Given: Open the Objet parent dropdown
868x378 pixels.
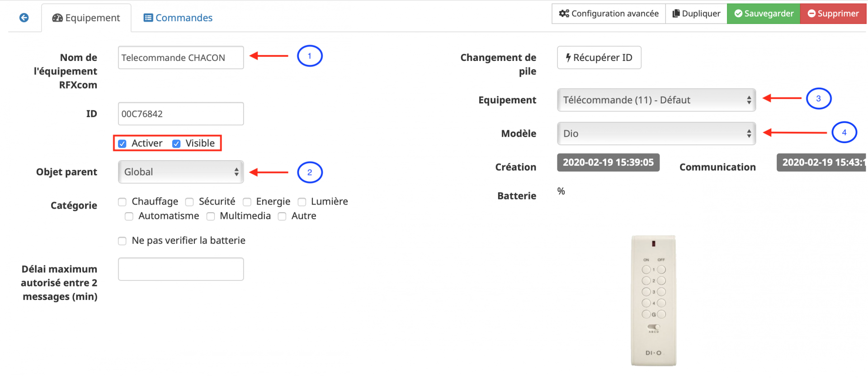Looking at the screenshot, I should [x=181, y=172].
